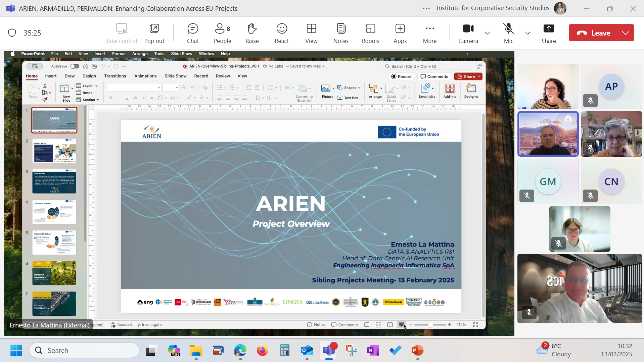Image resolution: width=644 pixels, height=362 pixels.
Task: Leave the meeting
Action: [x=594, y=33]
